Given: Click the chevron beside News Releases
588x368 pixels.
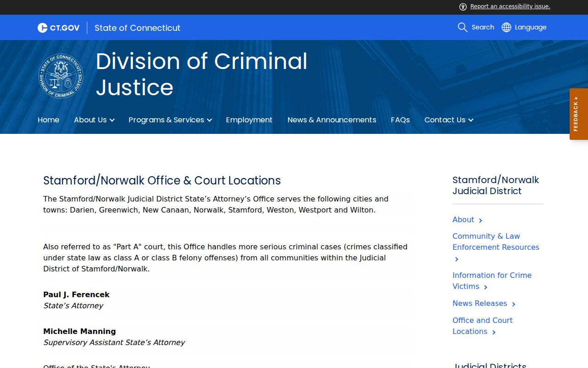Looking at the screenshot, I should (x=514, y=304).
